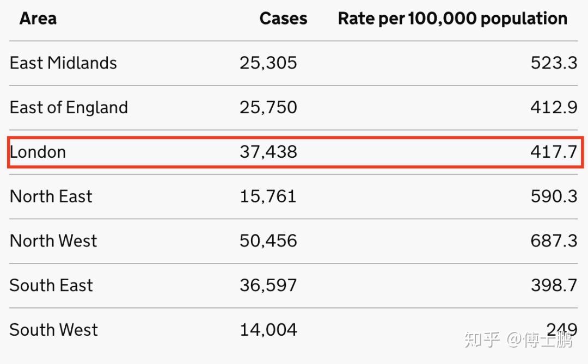Click the Cases column header
Viewport: 588px width, 364px height.
pos(283,18)
